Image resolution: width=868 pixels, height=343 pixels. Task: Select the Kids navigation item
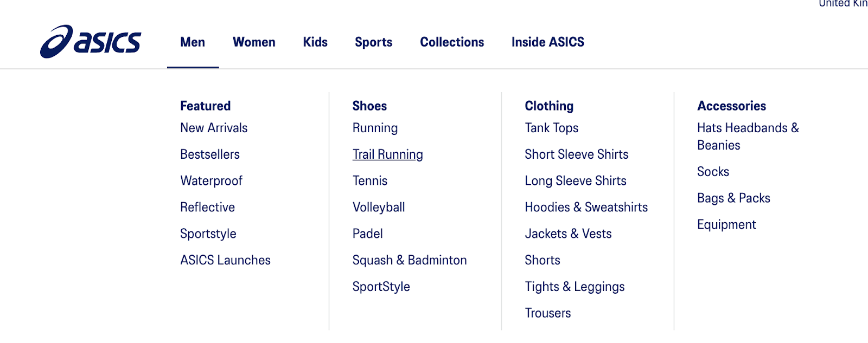coord(315,42)
